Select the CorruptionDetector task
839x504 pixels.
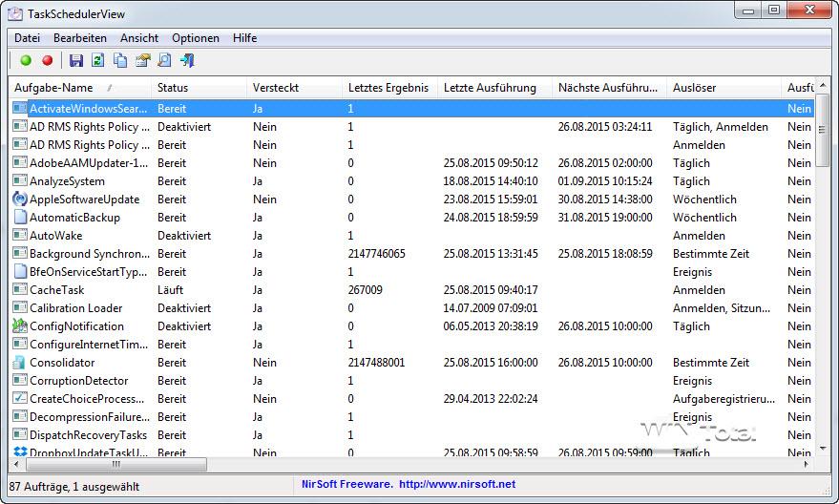(412, 381)
